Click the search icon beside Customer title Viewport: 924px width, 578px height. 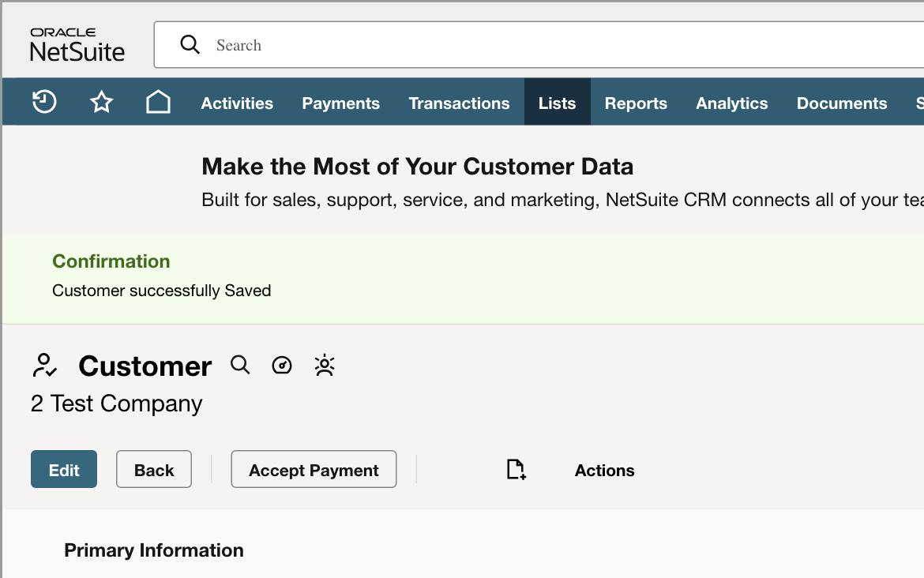pyautogui.click(x=240, y=366)
